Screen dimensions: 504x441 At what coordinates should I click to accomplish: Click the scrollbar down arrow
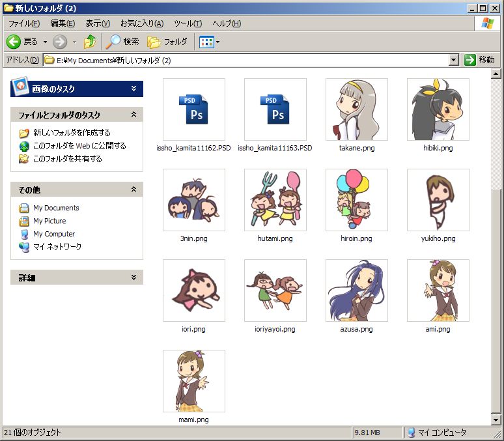pyautogui.click(x=496, y=420)
